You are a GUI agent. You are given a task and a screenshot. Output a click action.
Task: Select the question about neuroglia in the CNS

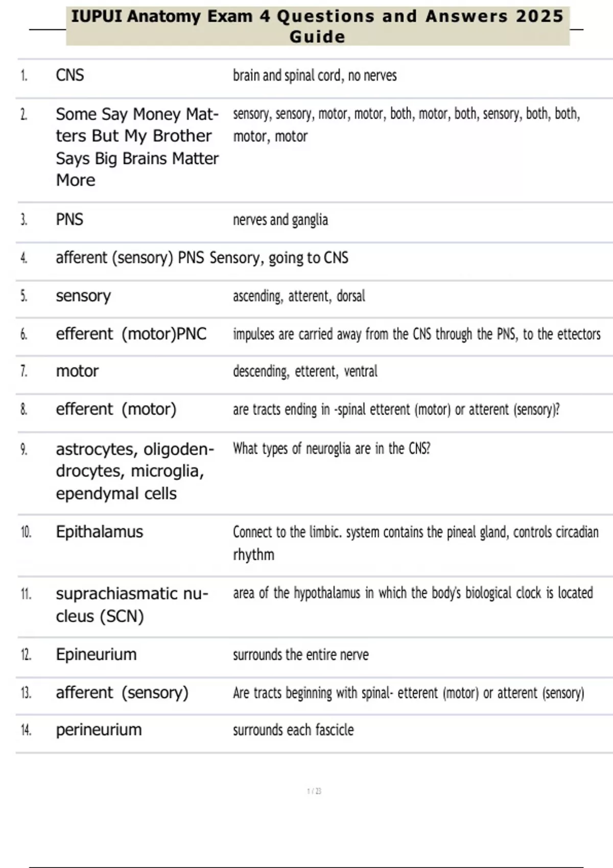(x=332, y=449)
